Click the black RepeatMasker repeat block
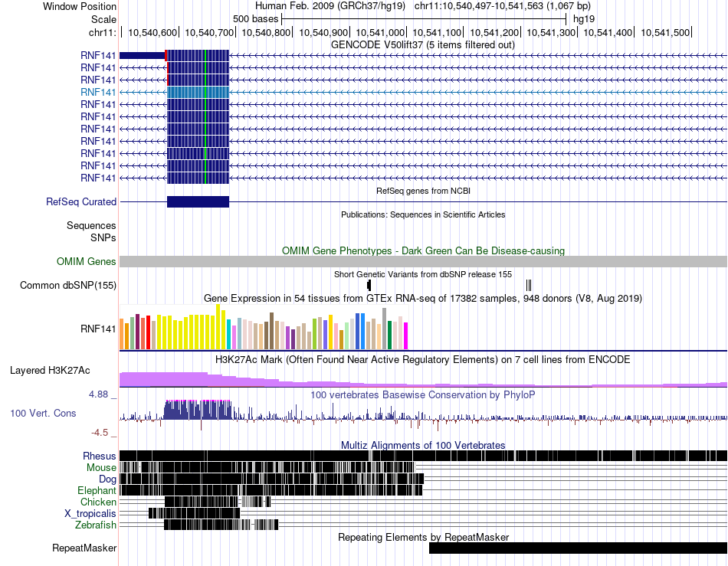The width and height of the screenshot is (728, 566). (578, 548)
